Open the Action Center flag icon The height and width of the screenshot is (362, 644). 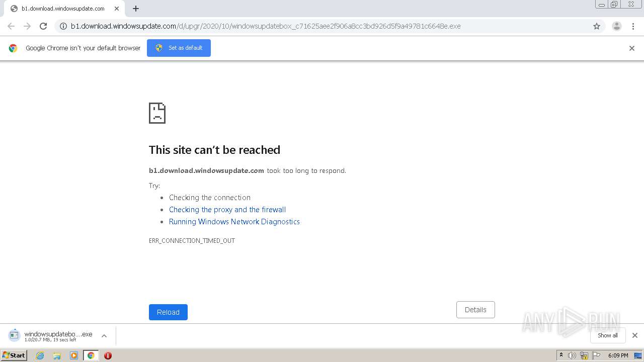[x=596, y=355]
